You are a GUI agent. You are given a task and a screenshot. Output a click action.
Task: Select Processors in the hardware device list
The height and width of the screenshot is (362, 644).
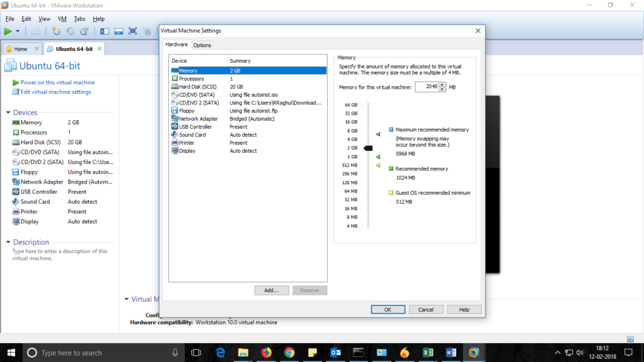point(191,79)
